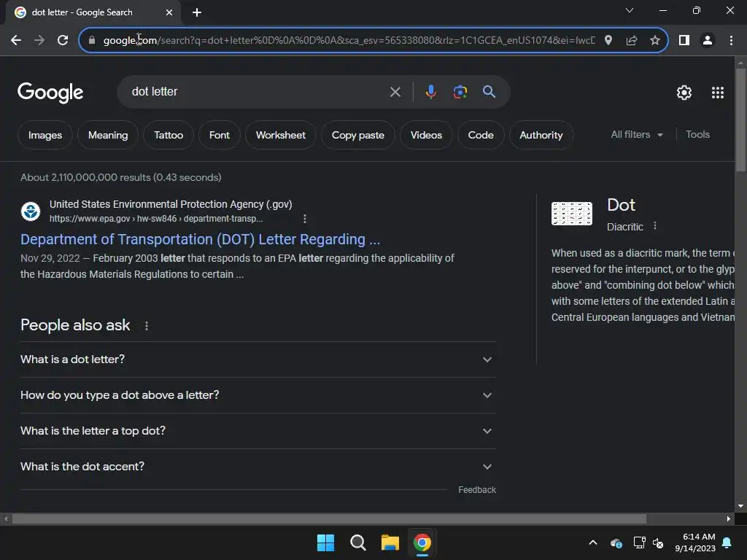Expand 'What is the letter a top dot?'
Screen dimensions: 747x560
[258, 431]
